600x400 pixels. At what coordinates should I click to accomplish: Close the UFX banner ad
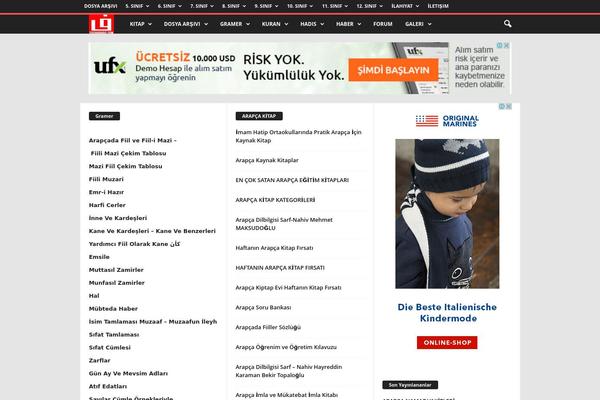click(x=506, y=46)
